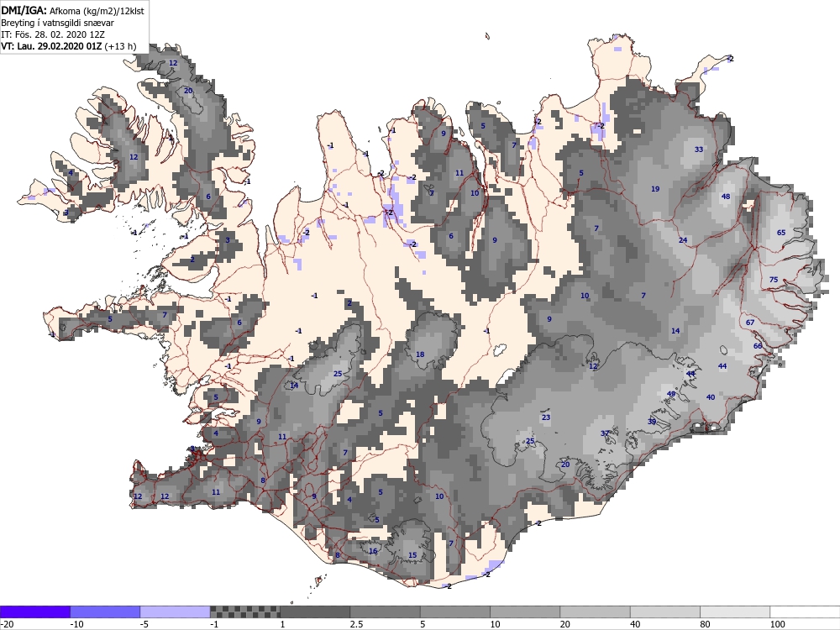This screenshot has height=630, width=840.
Task: Click the medium violet -10 to -5 legend swatch
Action: pos(105,612)
